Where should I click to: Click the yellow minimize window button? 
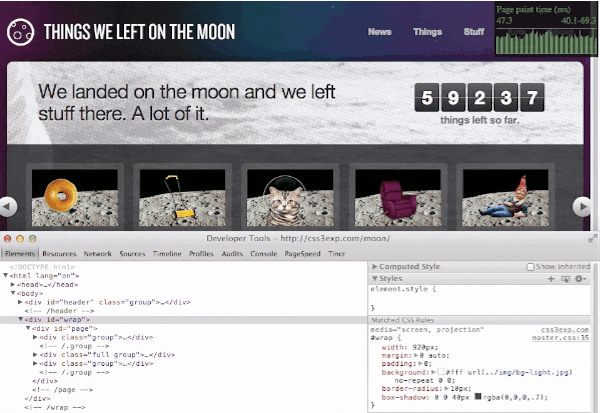(x=21, y=240)
